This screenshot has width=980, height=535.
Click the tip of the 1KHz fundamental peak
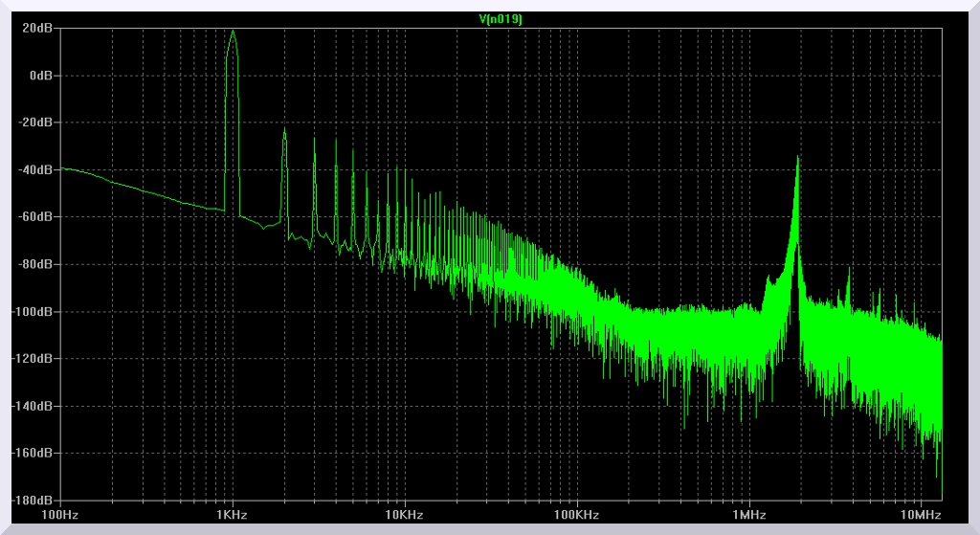pos(233,32)
